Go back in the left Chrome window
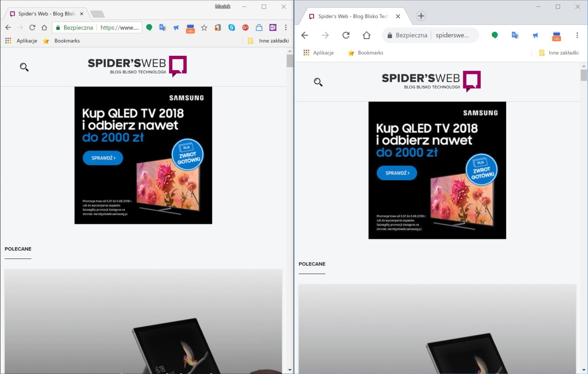The width and height of the screenshot is (588, 374). pyautogui.click(x=8, y=27)
